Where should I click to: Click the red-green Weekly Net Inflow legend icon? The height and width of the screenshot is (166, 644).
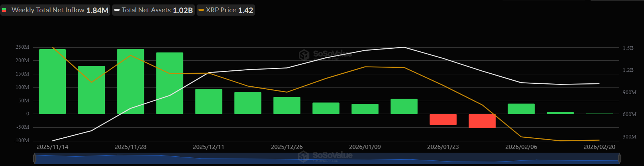pos(4,10)
